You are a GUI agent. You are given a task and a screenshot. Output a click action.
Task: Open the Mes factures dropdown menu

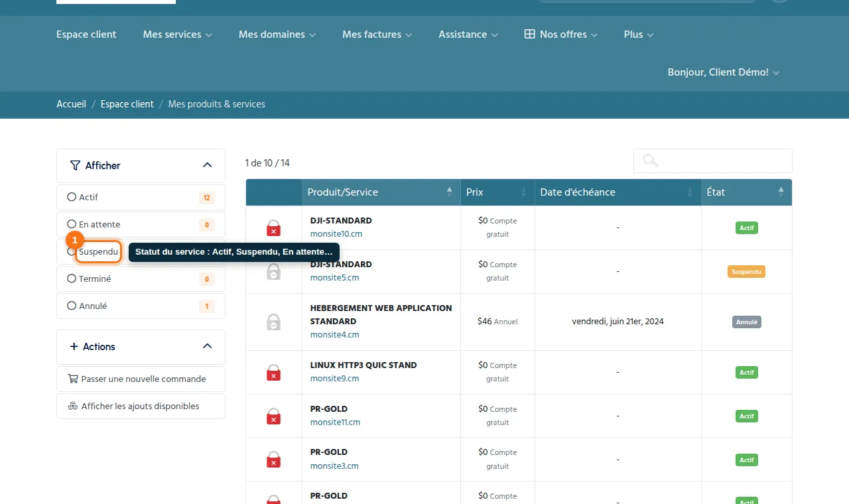[x=377, y=34]
